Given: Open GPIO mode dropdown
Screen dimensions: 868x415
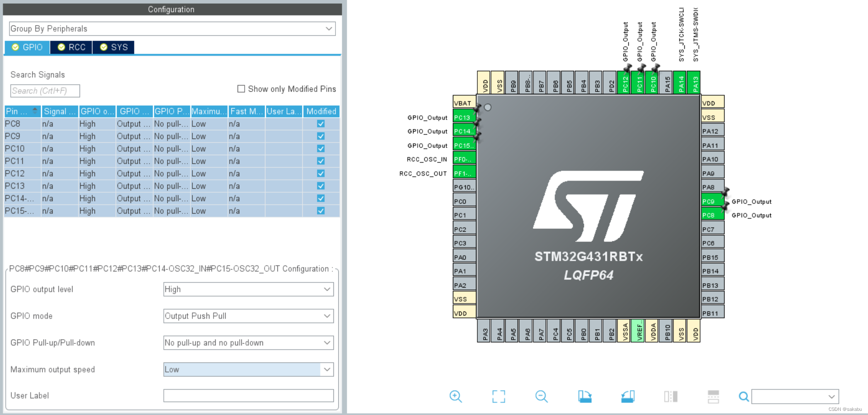Looking at the screenshot, I should (248, 316).
